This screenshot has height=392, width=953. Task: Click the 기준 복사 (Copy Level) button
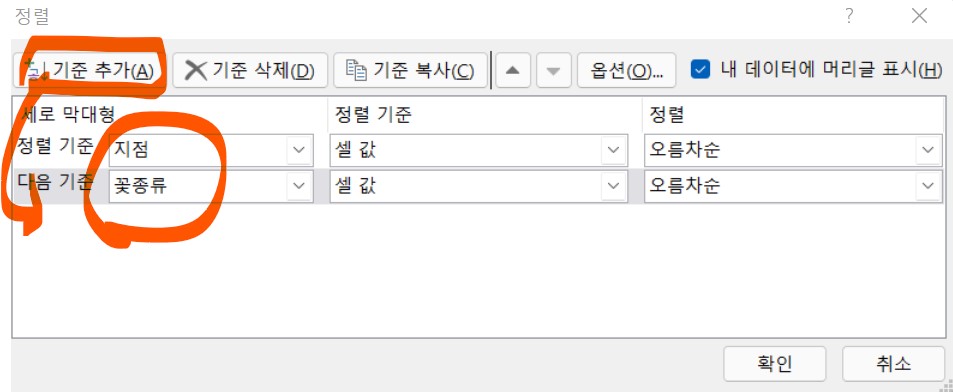pyautogui.click(x=410, y=70)
